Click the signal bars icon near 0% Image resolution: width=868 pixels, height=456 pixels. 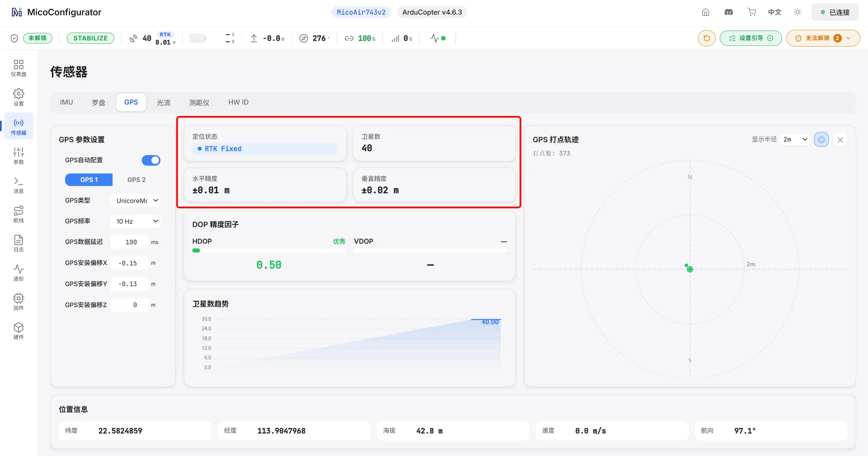395,39
